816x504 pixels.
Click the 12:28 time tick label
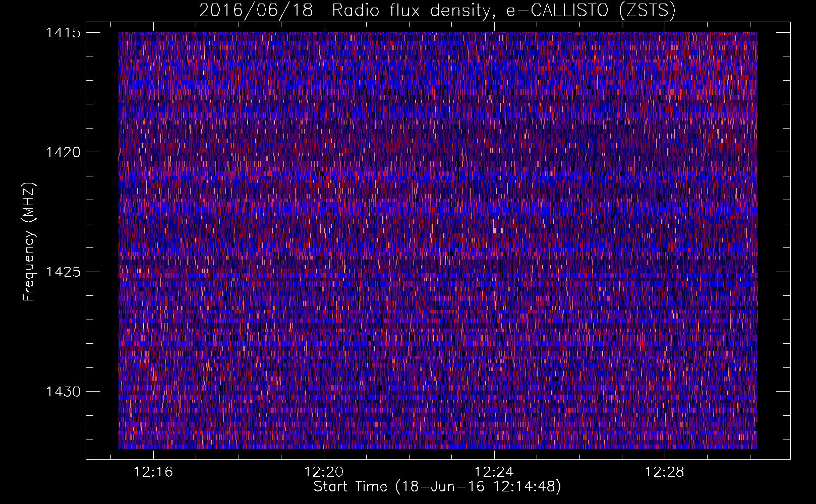(x=665, y=472)
